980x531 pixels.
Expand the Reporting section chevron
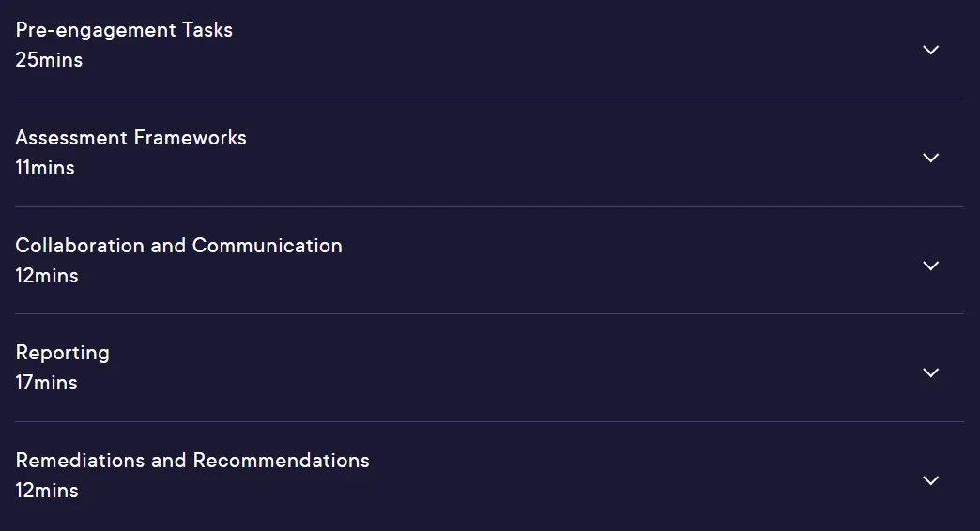(930, 373)
